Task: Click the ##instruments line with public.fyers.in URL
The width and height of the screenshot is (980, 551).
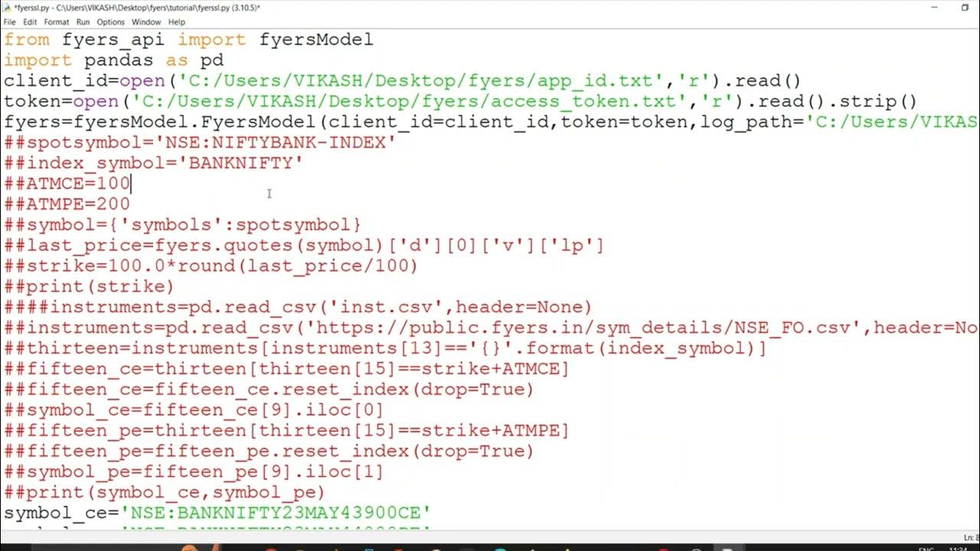Action: point(490,328)
